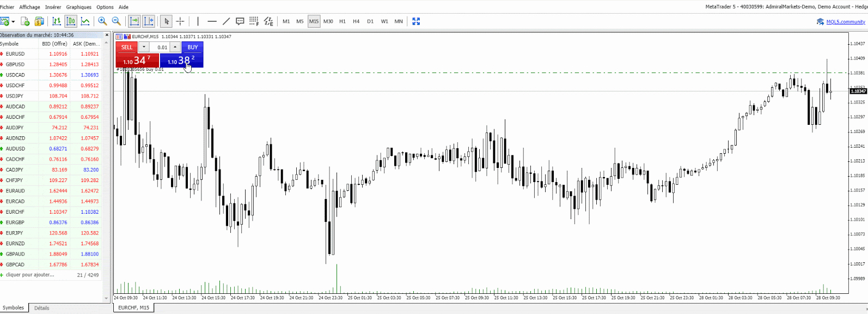Switch timeframe to M30
The image size is (868, 314).
click(x=328, y=21)
